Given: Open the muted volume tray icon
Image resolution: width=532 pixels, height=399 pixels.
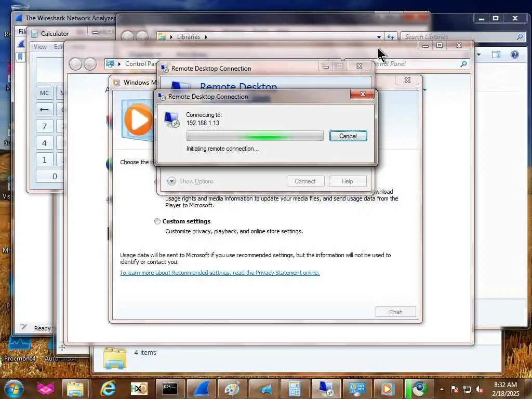Looking at the screenshot, I should [480, 389].
